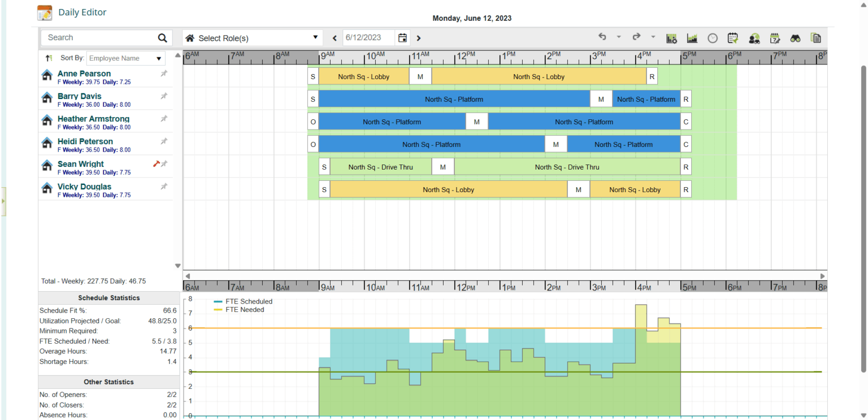
Task: Open the Select Role(s) dropdown
Action: click(x=252, y=38)
